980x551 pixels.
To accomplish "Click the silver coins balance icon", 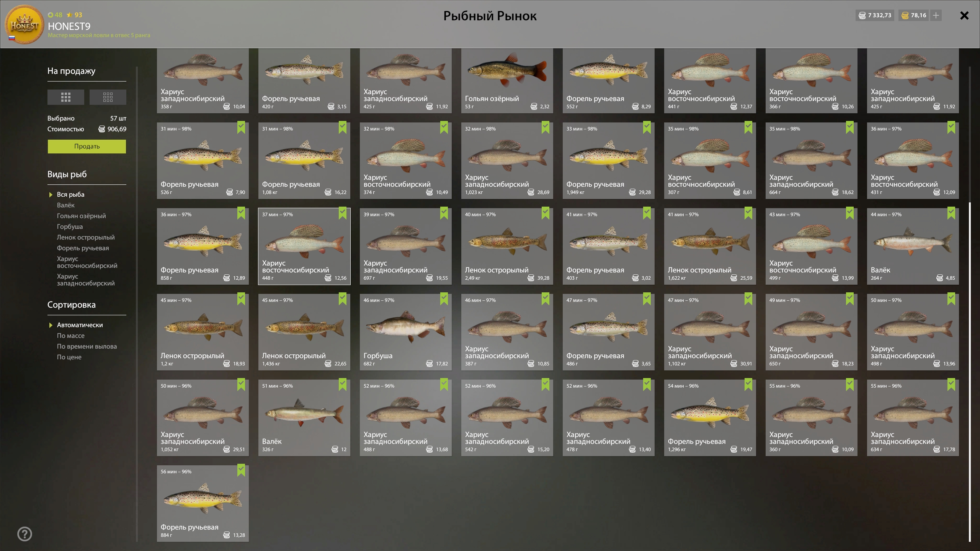I will pyautogui.click(x=862, y=15).
